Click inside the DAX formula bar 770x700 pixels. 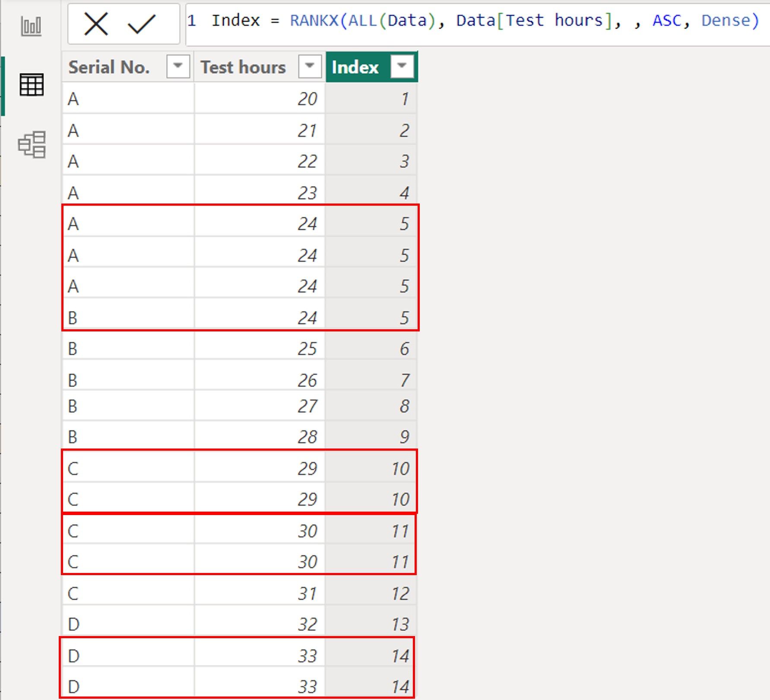click(478, 24)
